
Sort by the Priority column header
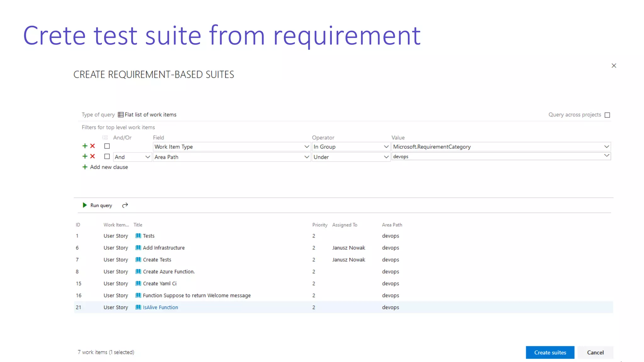319,225
